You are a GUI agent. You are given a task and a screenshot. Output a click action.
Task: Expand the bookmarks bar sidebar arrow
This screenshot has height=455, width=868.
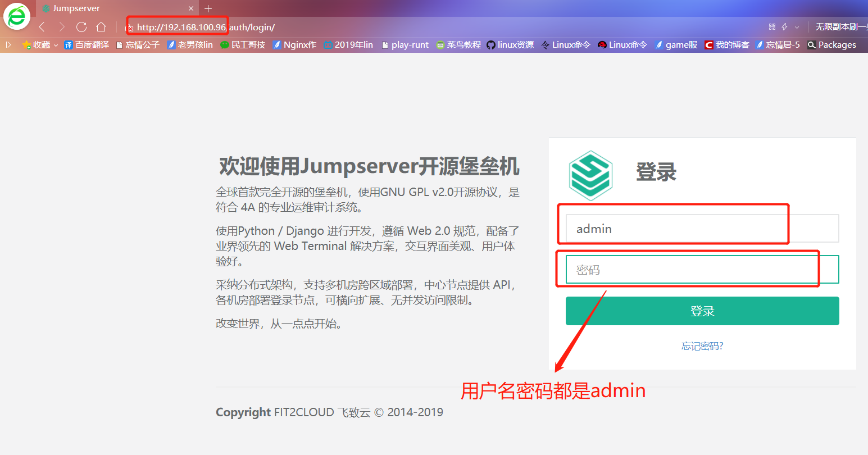click(8, 44)
